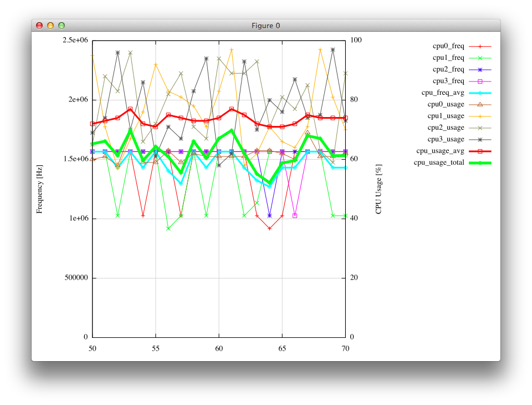
Task: Click the green cross marker beside cpu1_freq
Action: 480,58
